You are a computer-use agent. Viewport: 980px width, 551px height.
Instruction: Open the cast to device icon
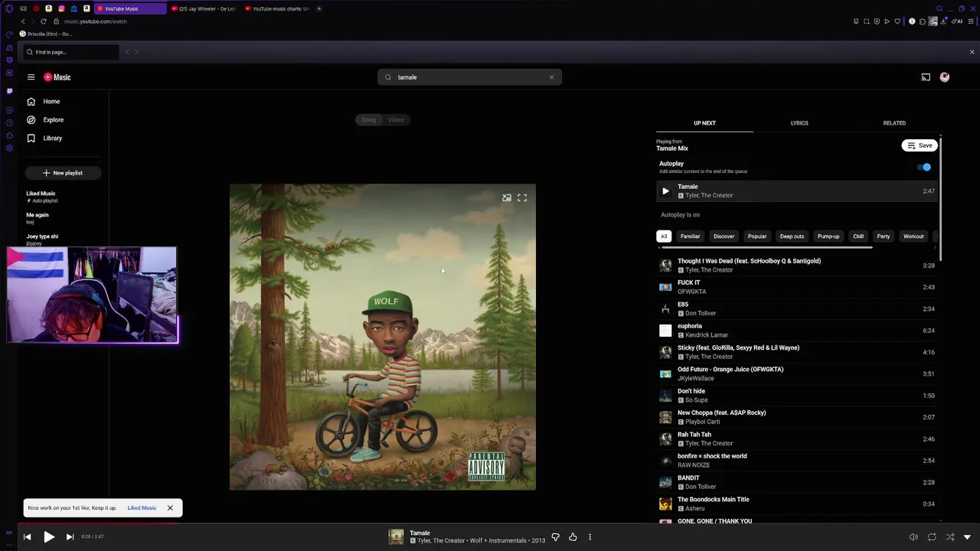[x=926, y=77]
